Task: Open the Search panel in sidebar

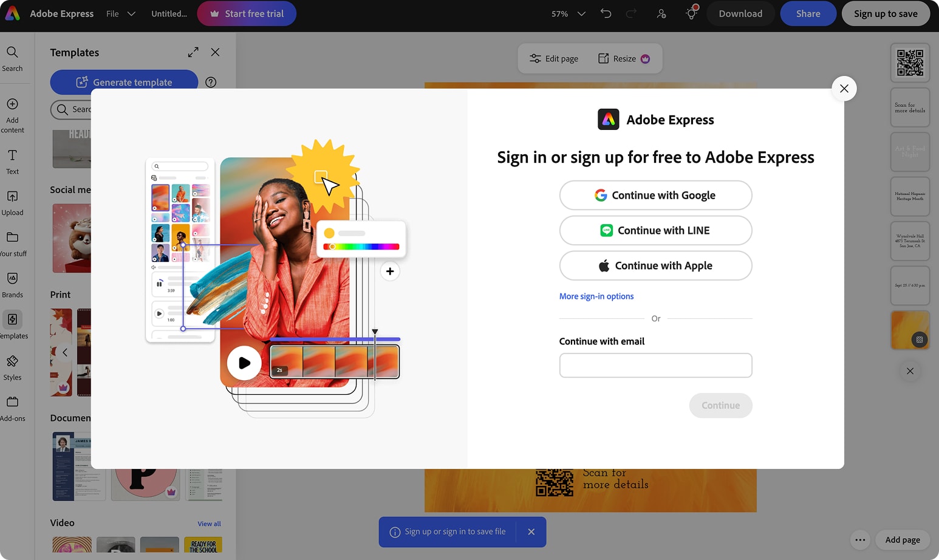Action: pyautogui.click(x=12, y=59)
